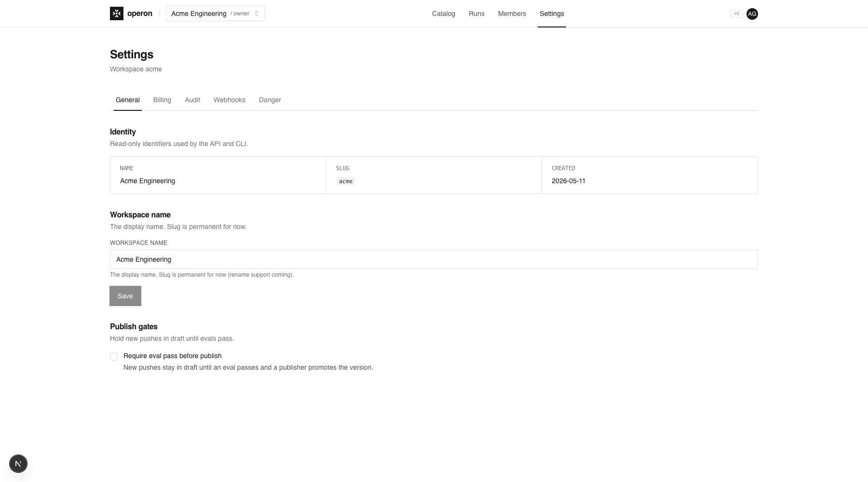Image resolution: width=868 pixels, height=482 pixels.
Task: Click the Identity section heading
Action: [x=123, y=132]
